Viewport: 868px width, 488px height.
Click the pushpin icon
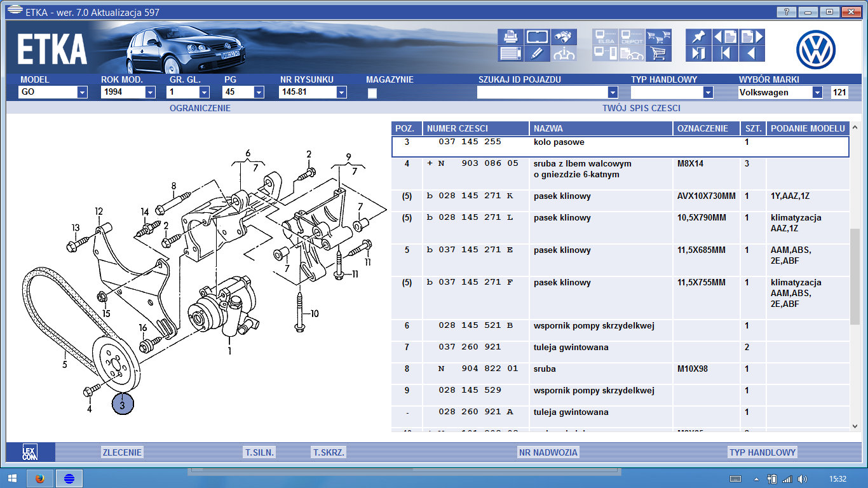pos(698,36)
